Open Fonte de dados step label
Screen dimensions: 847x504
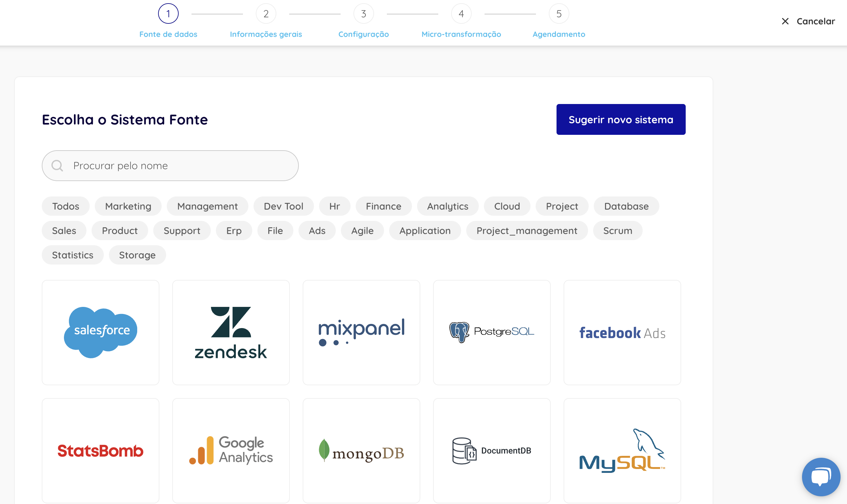tap(168, 34)
